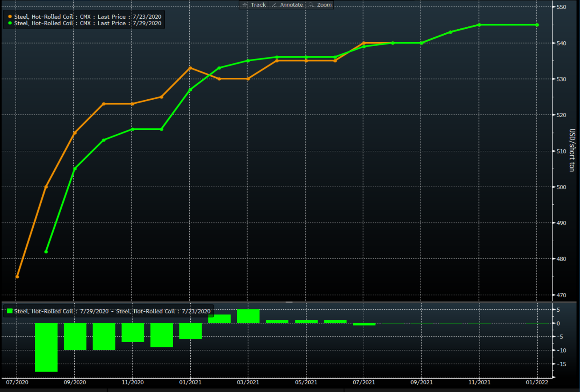Click the USD/short ton axis title
Image resolution: width=580 pixels, height=392 pixels.
(572, 150)
